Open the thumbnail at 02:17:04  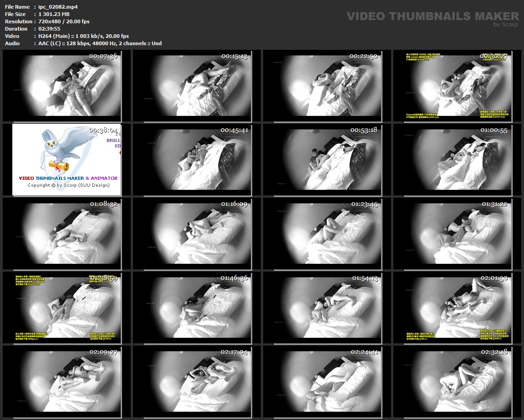[192, 382]
